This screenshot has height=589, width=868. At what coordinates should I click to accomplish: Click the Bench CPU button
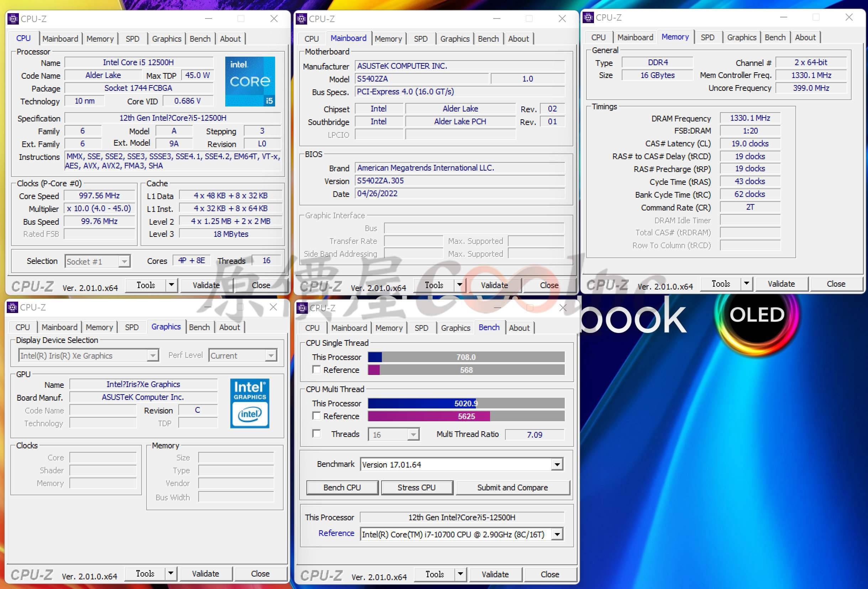point(342,488)
